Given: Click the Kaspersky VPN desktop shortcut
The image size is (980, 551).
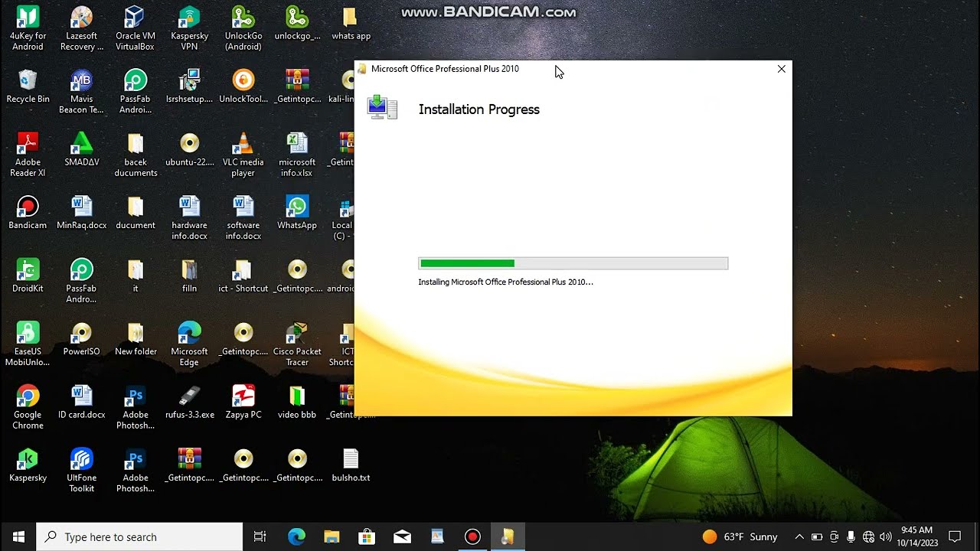Looking at the screenshot, I should (189, 28).
